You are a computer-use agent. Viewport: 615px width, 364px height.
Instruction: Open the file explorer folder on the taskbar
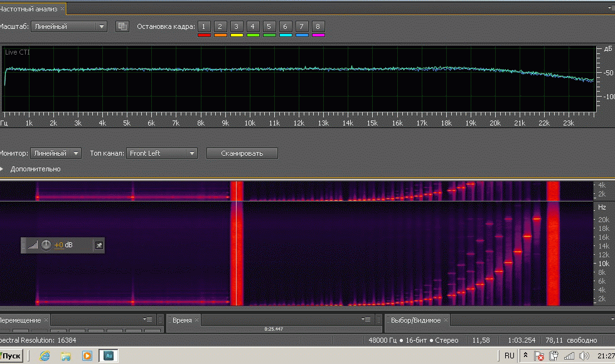click(66, 356)
